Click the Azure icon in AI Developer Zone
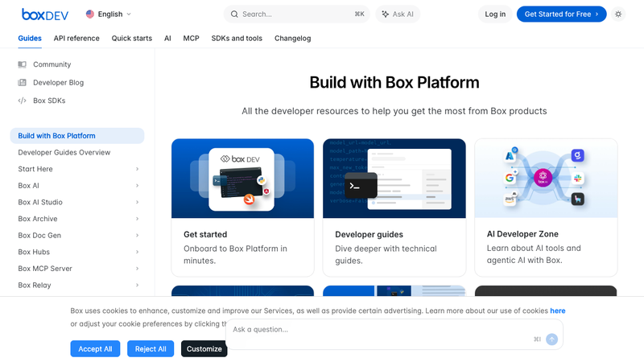Screen dimensions: 644x362 [x=510, y=155]
